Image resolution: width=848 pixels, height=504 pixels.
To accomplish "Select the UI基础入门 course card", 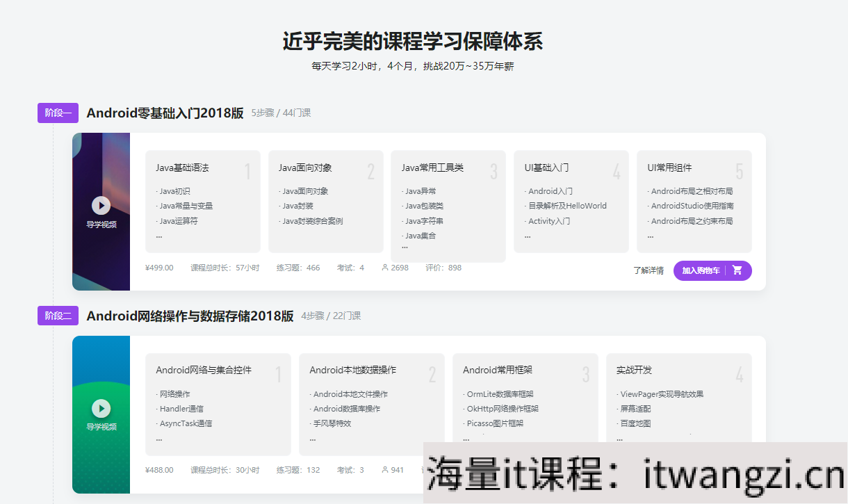I will click(571, 200).
